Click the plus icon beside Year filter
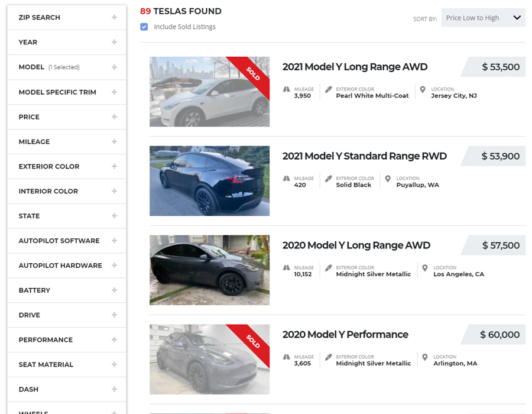532x414 pixels. 114,43
